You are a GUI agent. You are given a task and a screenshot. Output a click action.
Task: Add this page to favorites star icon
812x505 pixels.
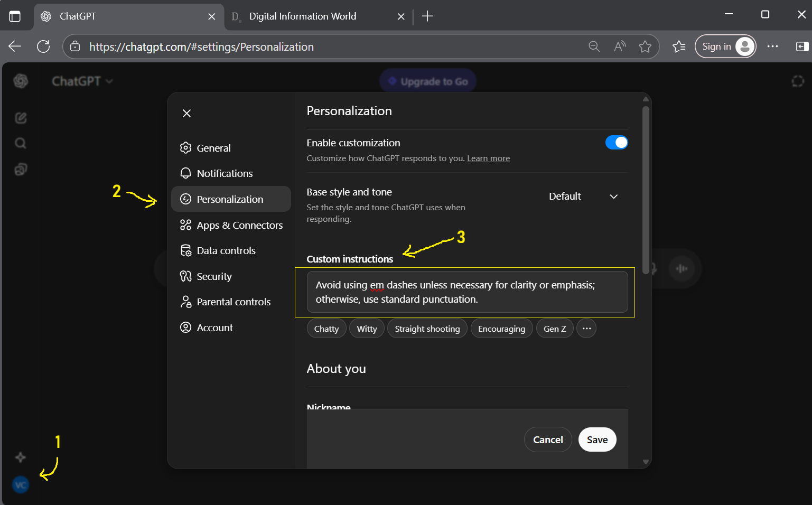(645, 46)
